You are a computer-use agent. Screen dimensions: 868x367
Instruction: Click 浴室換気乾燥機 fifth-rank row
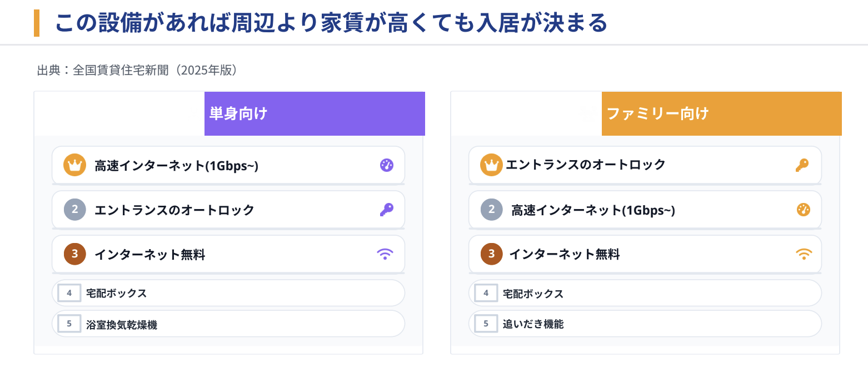click(x=228, y=324)
